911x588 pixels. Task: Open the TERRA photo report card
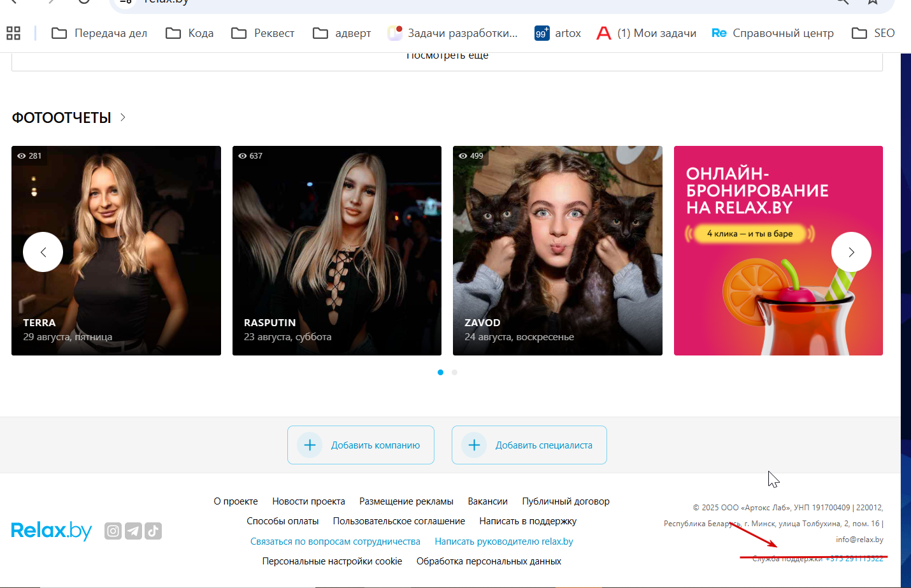coord(116,250)
